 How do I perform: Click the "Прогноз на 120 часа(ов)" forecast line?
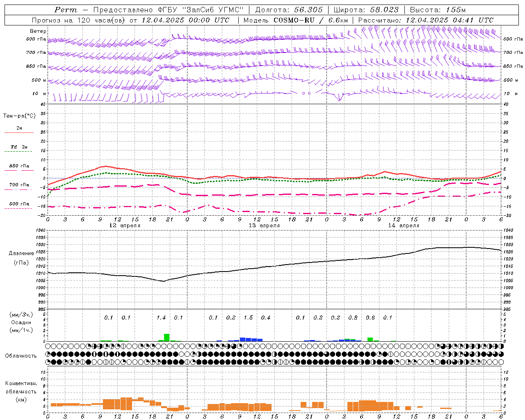click(78, 20)
